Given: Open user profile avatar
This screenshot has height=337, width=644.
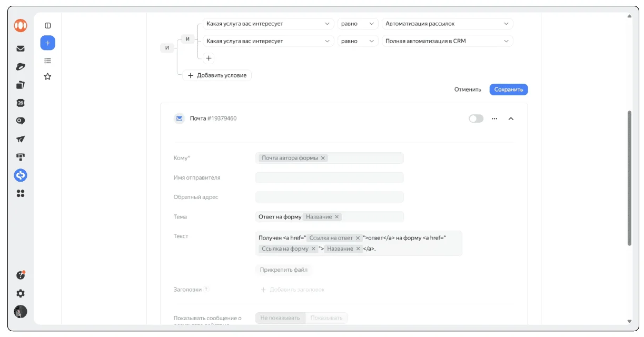Looking at the screenshot, I should 21,311.
